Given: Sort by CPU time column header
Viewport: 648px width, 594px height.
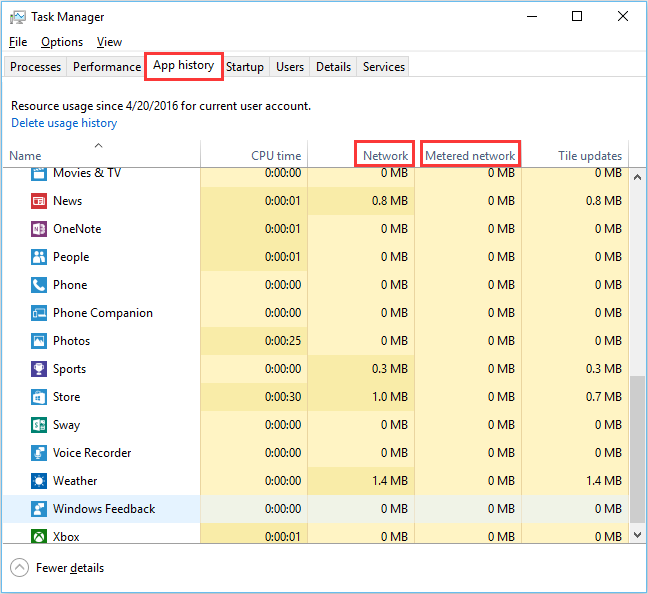Looking at the screenshot, I should click(254, 154).
